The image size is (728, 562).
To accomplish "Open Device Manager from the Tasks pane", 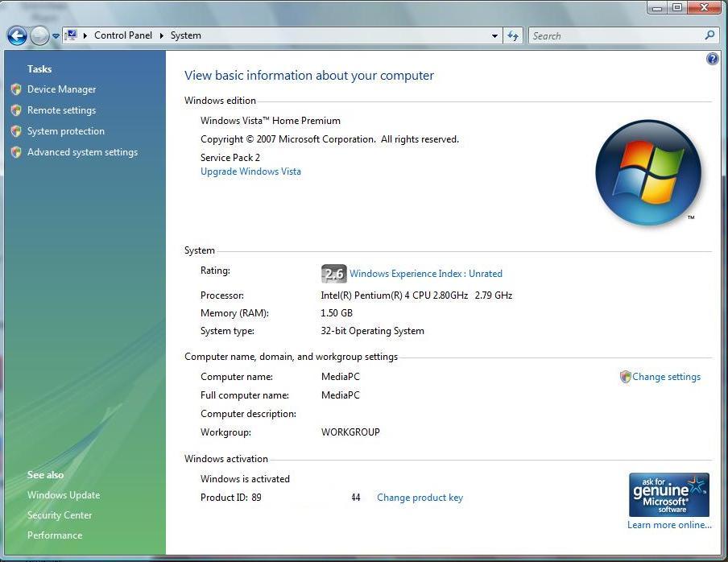I will click(61, 89).
